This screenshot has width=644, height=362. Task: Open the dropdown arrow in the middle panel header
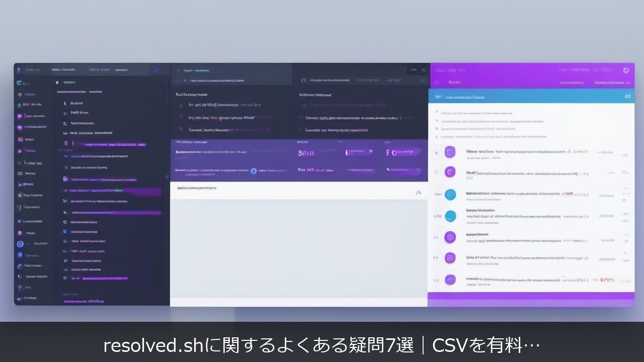pyautogui.click(x=423, y=79)
